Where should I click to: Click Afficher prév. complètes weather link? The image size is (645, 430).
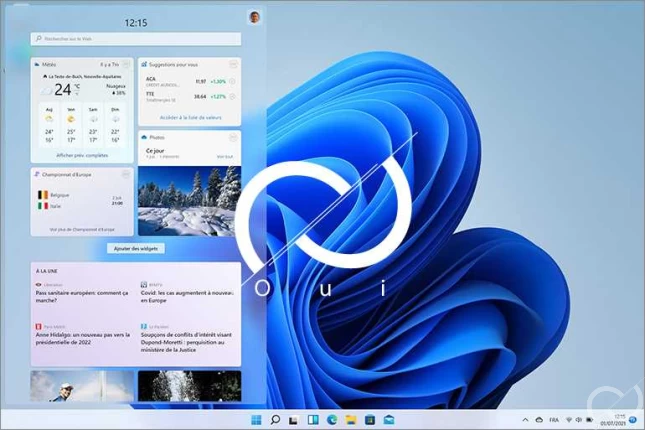point(82,155)
